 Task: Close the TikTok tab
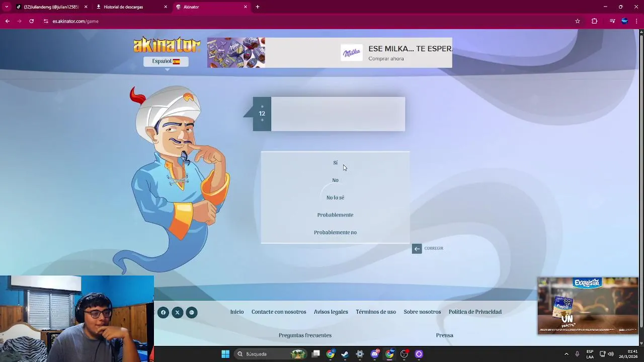click(x=86, y=7)
